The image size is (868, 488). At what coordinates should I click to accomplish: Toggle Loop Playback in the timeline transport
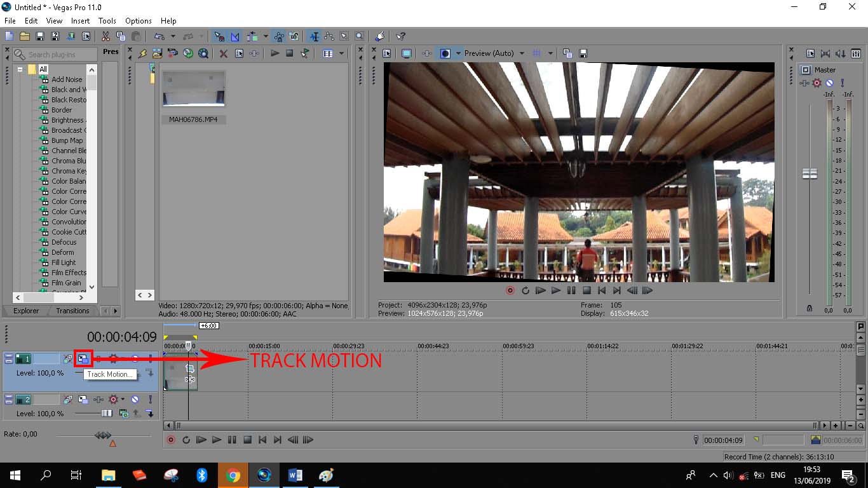click(x=186, y=440)
